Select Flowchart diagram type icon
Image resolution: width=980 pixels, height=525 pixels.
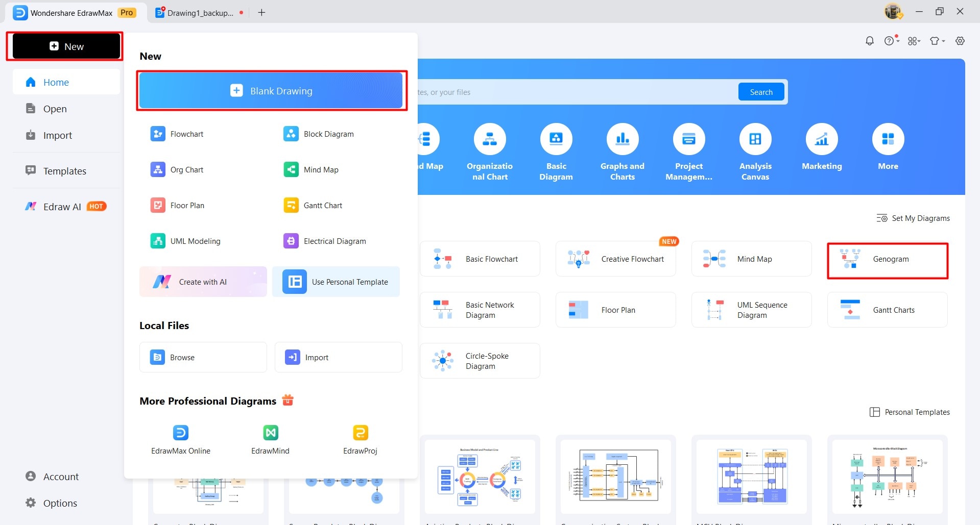(x=158, y=134)
